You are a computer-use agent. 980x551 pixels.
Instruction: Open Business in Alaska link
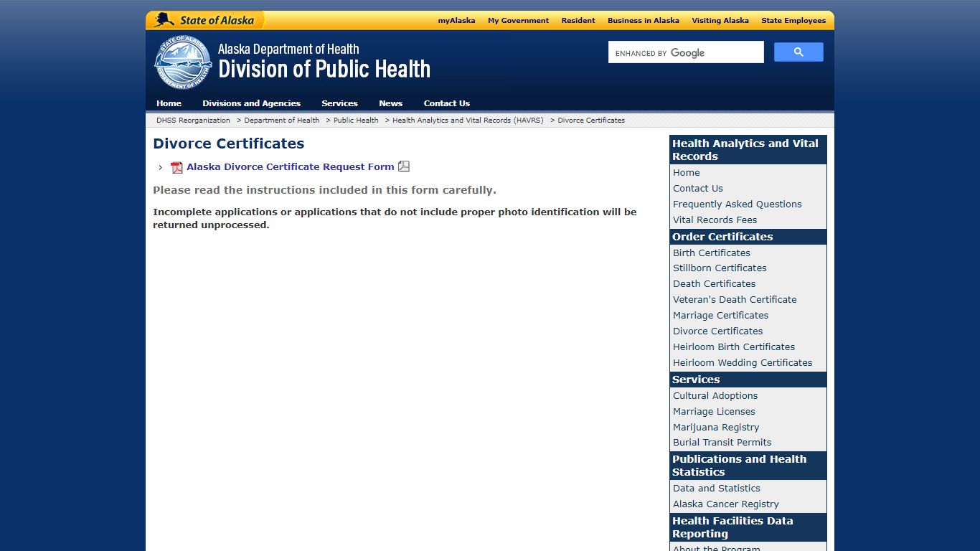[x=644, y=20]
